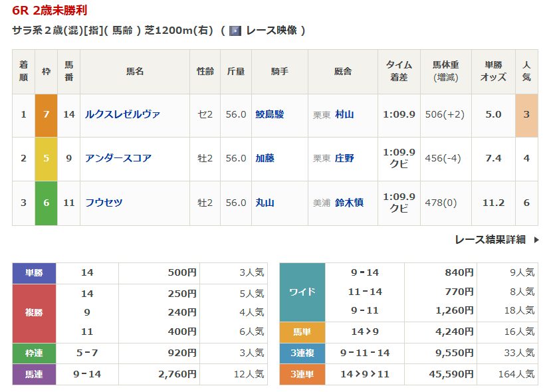549x392 pixels.
Task: Open horse ルクスレゼルヴァ page
Action: coord(122,114)
